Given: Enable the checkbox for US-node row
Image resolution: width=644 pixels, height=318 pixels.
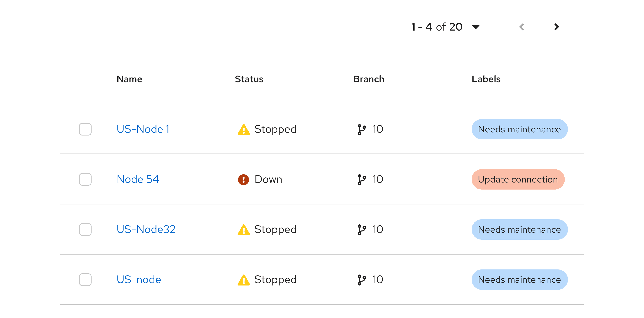Looking at the screenshot, I should [x=85, y=279].
